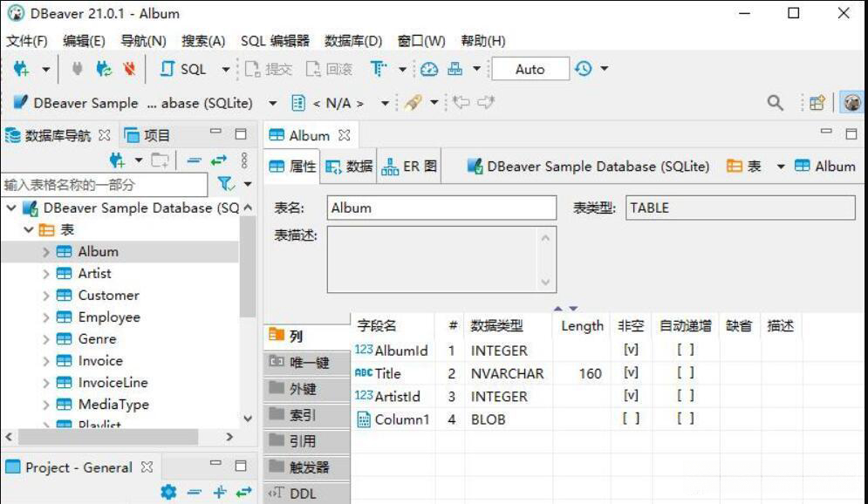Expand the Employee table node
The height and width of the screenshot is (504, 868).
pos(46,317)
